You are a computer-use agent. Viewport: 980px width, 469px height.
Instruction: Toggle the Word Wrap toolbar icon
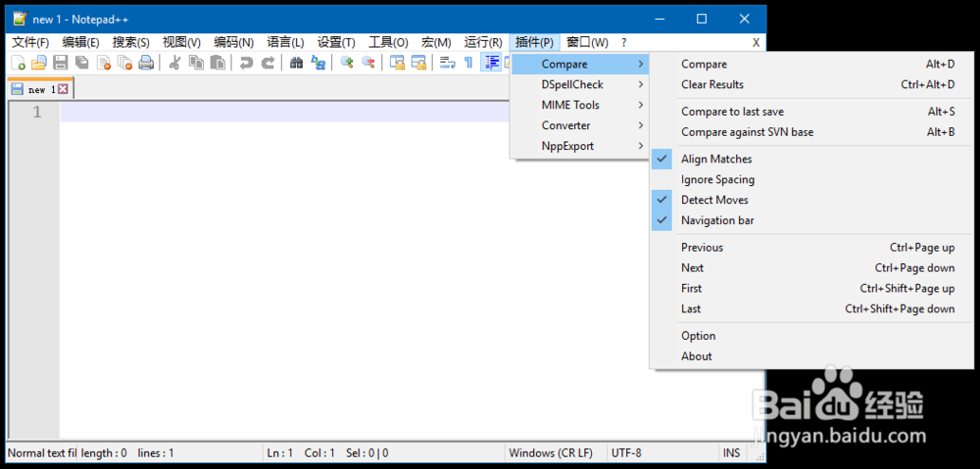pos(448,62)
